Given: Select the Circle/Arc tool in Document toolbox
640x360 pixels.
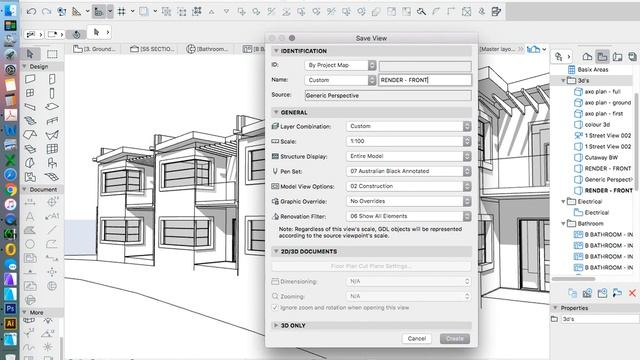Looking at the screenshot, I should [30, 244].
